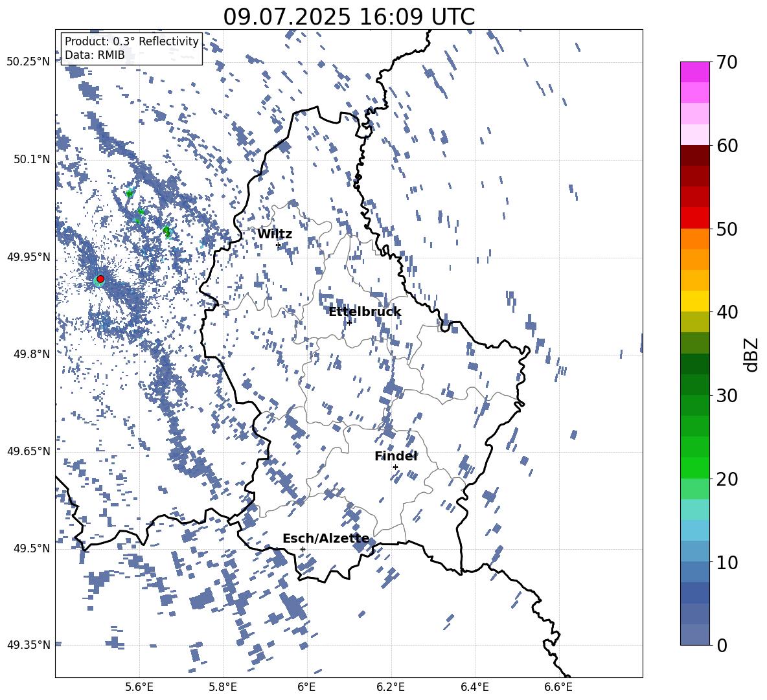This screenshot has height=700, width=767.
Task: Click the colorbar tick value 50
Action: (727, 229)
